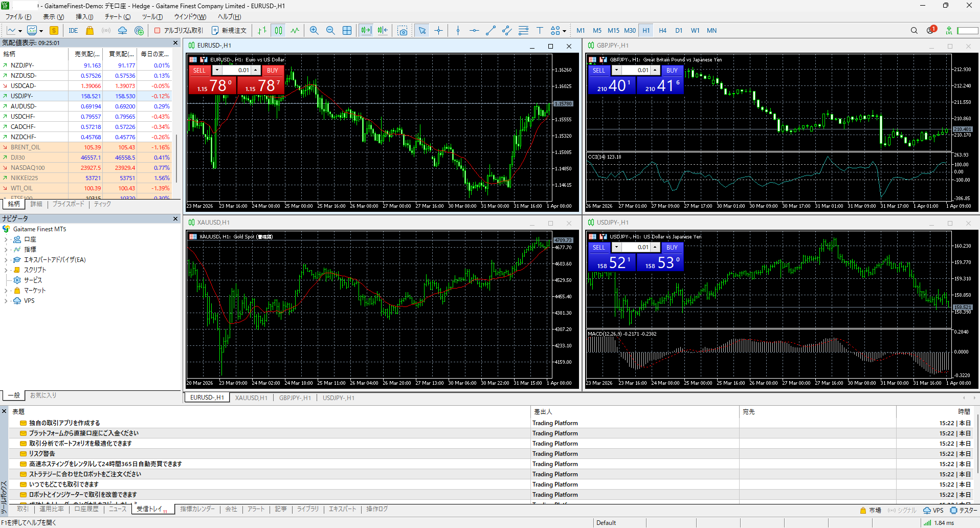Image resolution: width=980 pixels, height=528 pixels.
Task: Expand the 口座 node in navigator
Action: click(6, 239)
